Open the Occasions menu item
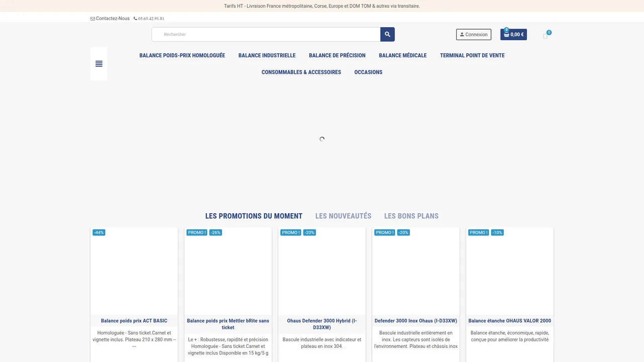Viewport: 644px width, 362px height. click(368, 72)
